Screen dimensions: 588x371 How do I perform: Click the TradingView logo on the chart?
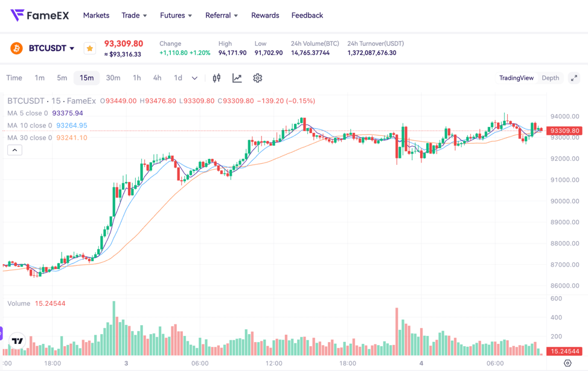(x=17, y=341)
